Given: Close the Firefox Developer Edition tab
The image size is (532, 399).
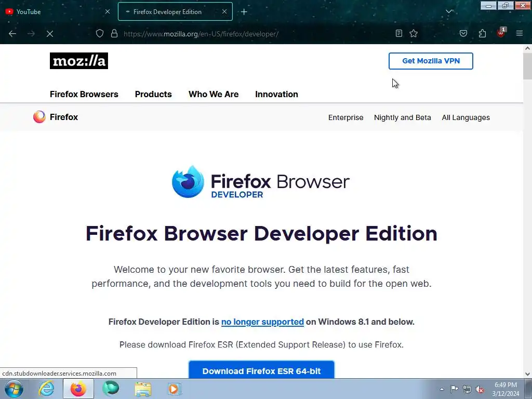Looking at the screenshot, I should (x=224, y=11).
